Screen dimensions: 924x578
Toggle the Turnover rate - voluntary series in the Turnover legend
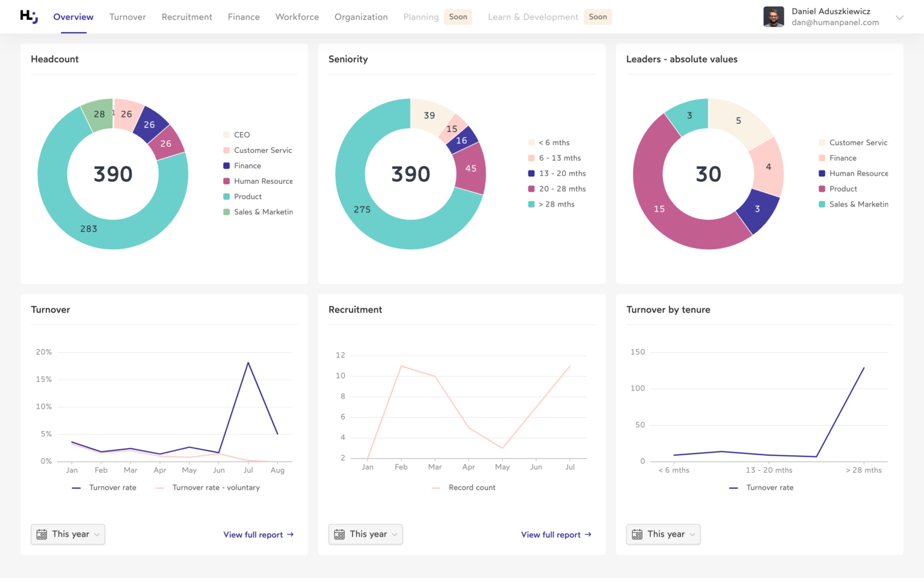pos(215,487)
